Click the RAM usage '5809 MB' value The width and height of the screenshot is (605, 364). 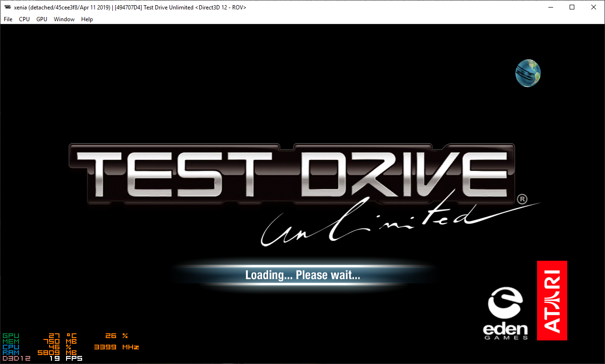click(57, 353)
